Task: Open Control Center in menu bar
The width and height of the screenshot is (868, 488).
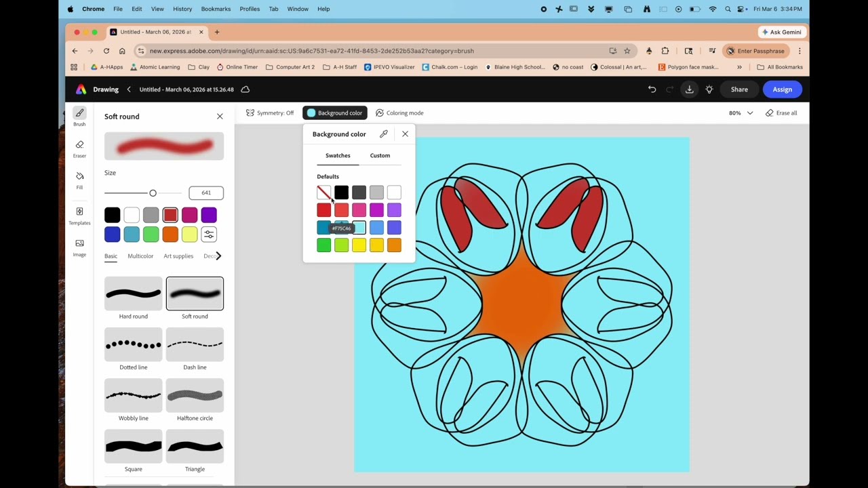Action: (741, 9)
